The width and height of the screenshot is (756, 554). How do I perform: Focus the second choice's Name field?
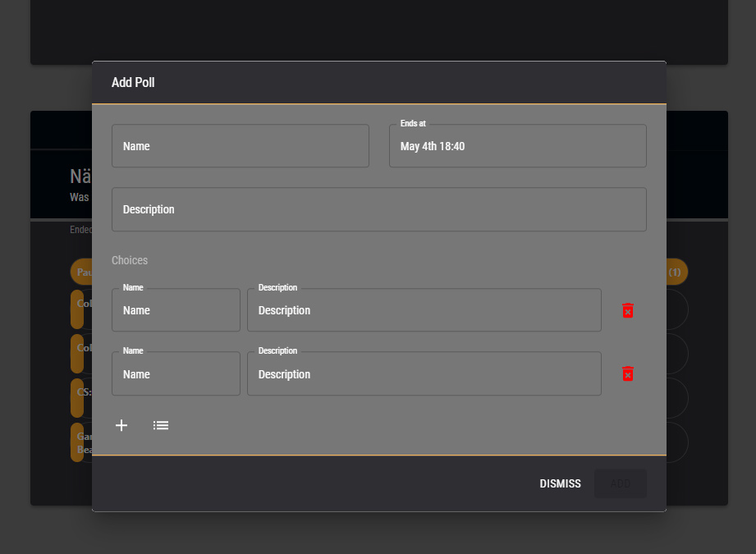tap(176, 374)
